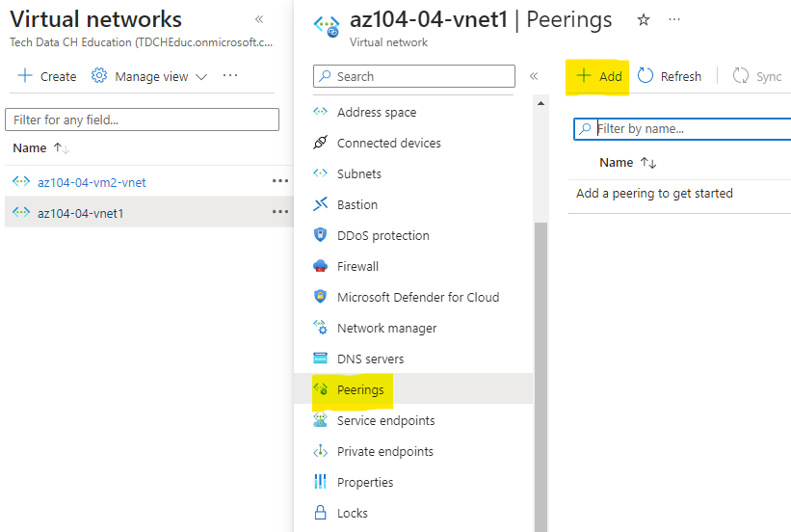Viewport: 791px width, 532px height.
Task: Open Bastion menu item
Action: point(357,204)
